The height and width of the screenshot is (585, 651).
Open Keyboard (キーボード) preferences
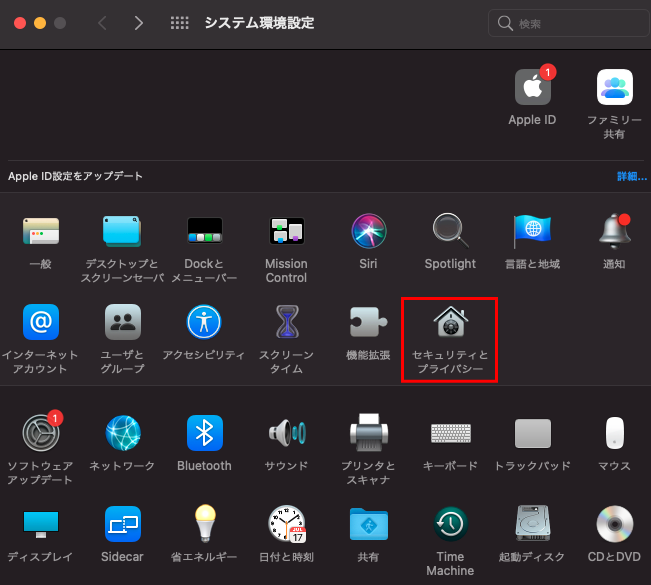(x=450, y=433)
